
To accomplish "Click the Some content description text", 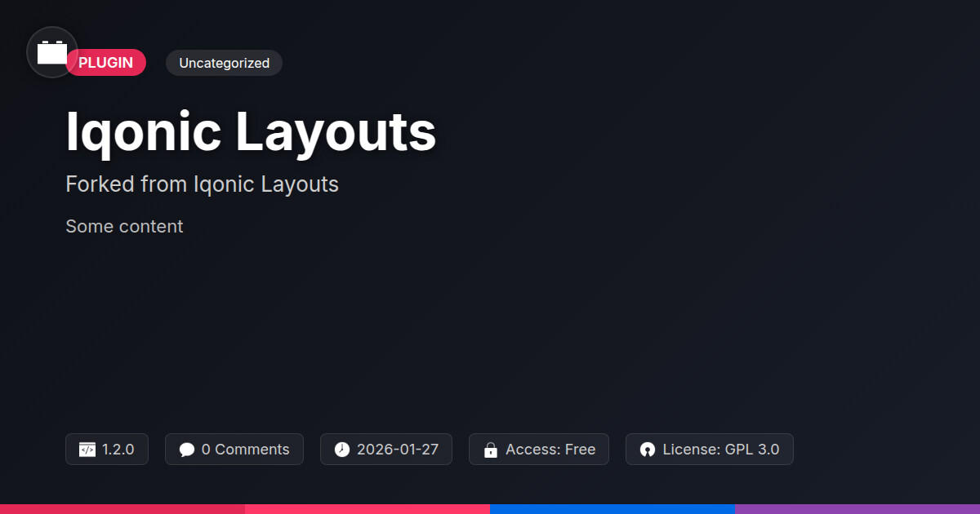I will [x=124, y=227].
